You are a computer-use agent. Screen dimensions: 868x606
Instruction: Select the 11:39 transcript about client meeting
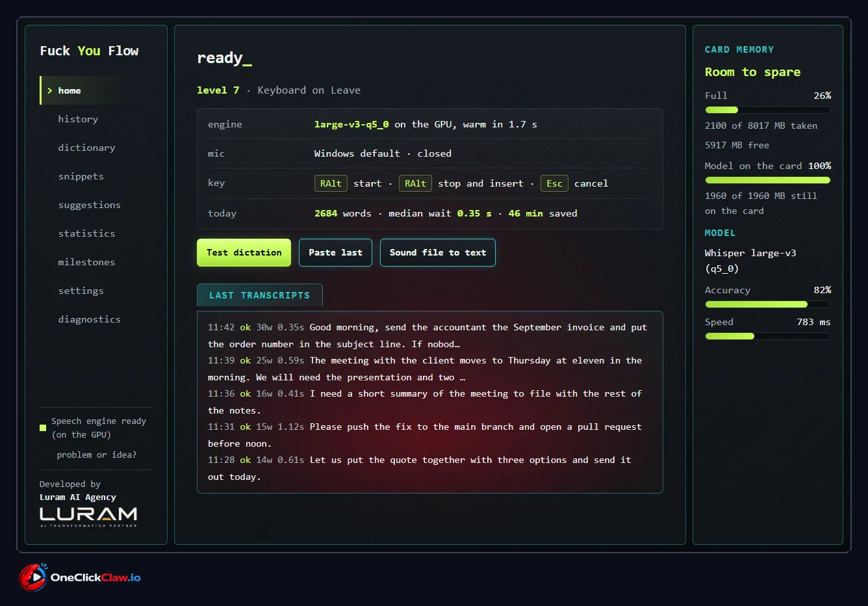pos(429,369)
